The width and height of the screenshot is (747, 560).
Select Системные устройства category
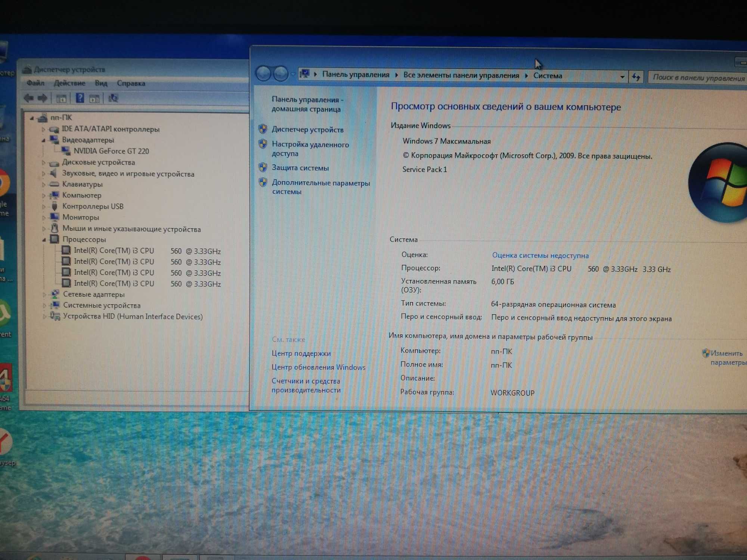click(x=102, y=305)
